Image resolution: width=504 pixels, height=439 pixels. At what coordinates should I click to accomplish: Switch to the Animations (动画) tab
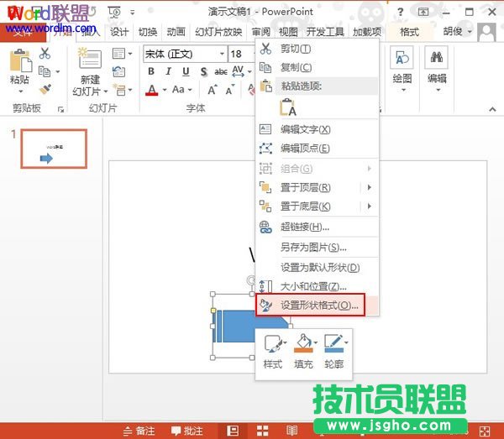(176, 32)
